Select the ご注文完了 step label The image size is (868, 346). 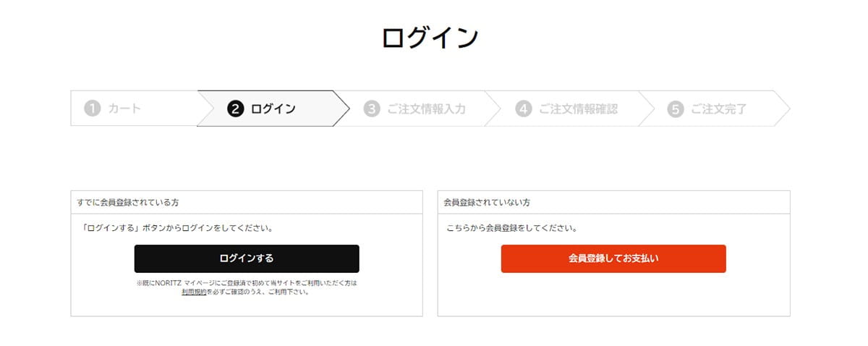click(718, 109)
